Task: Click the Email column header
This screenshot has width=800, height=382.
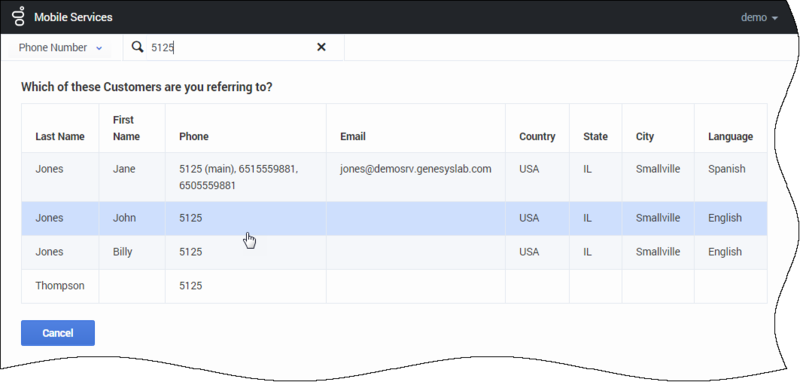Action: [x=353, y=137]
